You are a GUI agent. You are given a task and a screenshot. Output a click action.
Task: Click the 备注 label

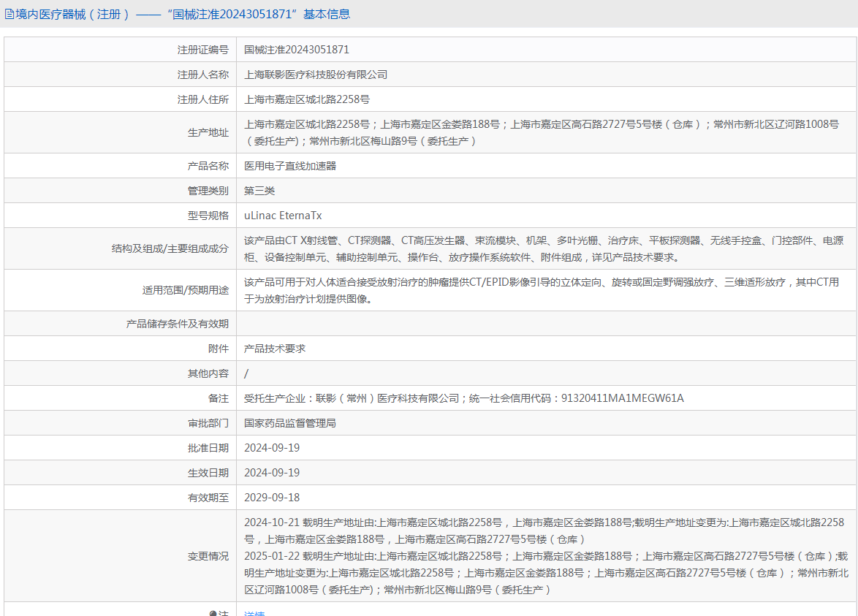tap(219, 398)
